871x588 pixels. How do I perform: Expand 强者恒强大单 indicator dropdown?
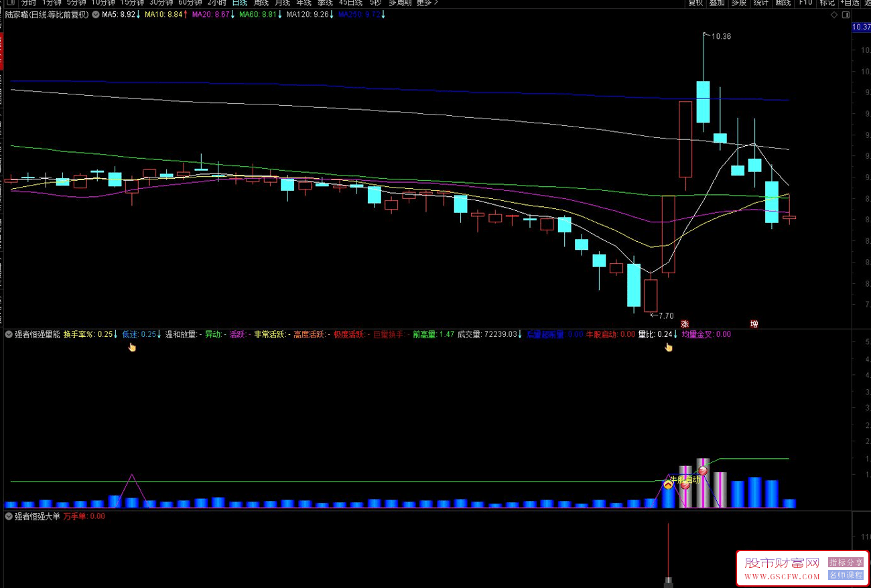coord(9,516)
